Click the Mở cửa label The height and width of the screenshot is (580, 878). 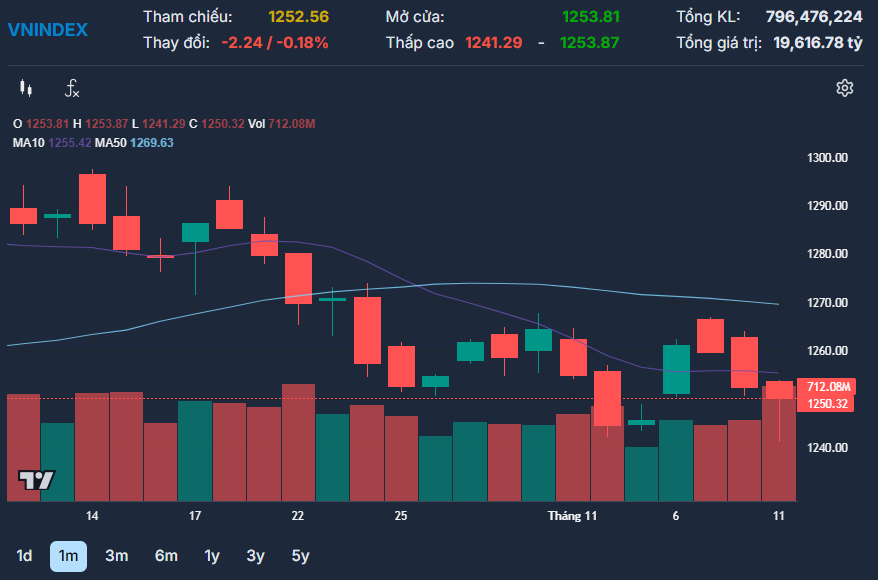[415, 17]
